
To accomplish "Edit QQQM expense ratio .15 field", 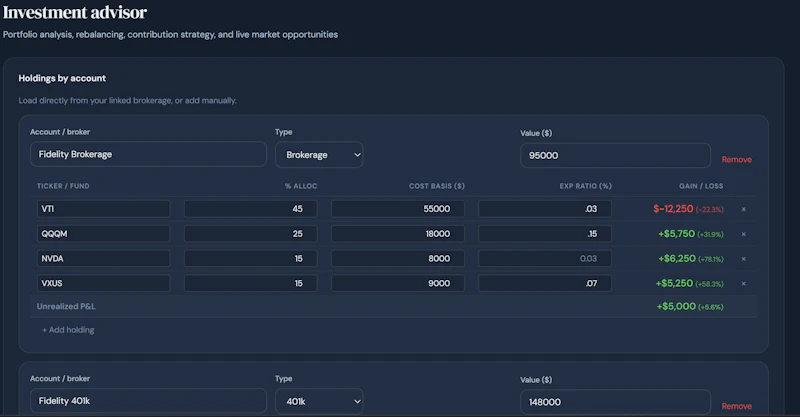I will pyautogui.click(x=545, y=234).
